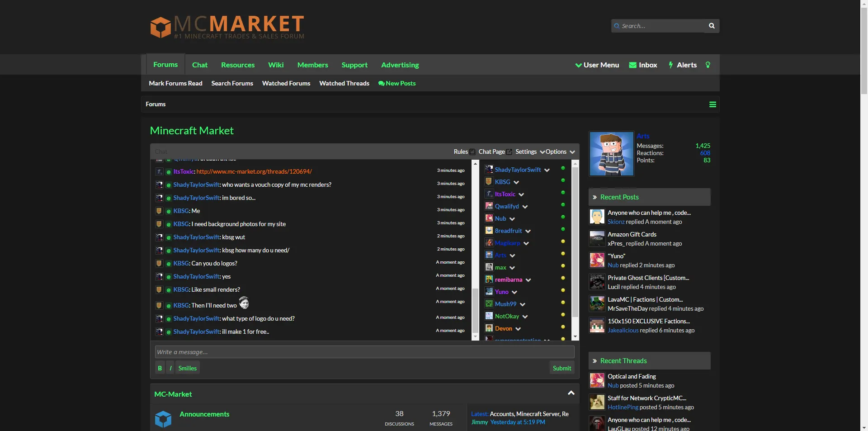Click NotOkay's avatar in online user list
The image size is (868, 431).
[489, 316]
